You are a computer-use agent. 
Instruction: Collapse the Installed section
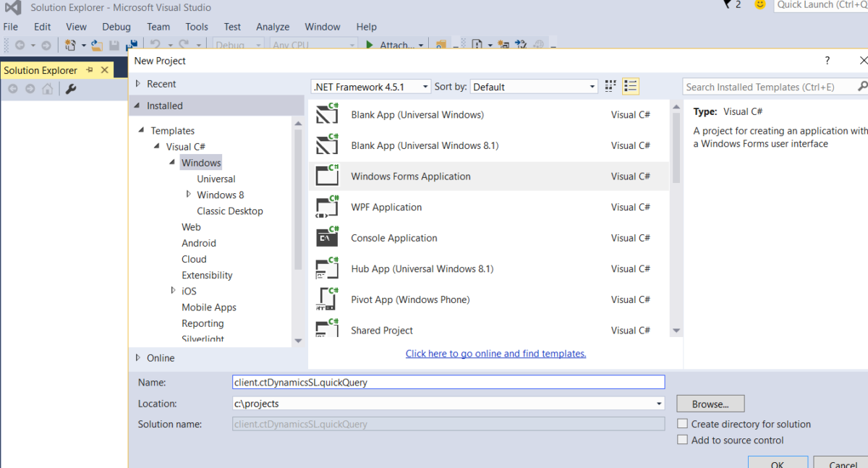[x=138, y=106]
